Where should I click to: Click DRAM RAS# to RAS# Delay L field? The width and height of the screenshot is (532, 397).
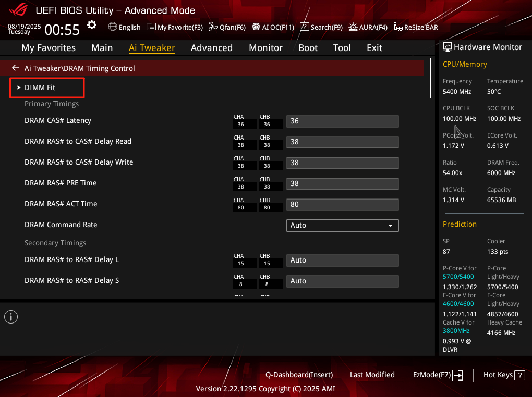pos(342,260)
